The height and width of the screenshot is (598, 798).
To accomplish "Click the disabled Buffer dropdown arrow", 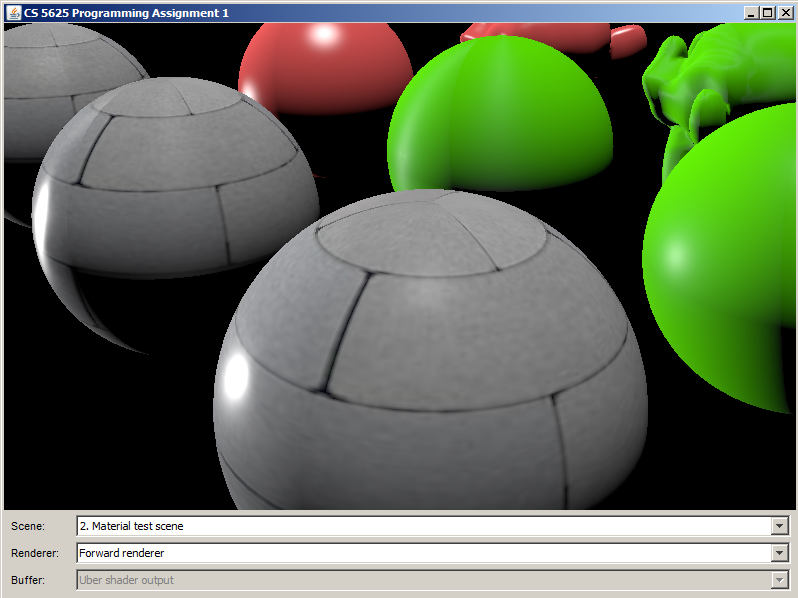I will coord(780,580).
